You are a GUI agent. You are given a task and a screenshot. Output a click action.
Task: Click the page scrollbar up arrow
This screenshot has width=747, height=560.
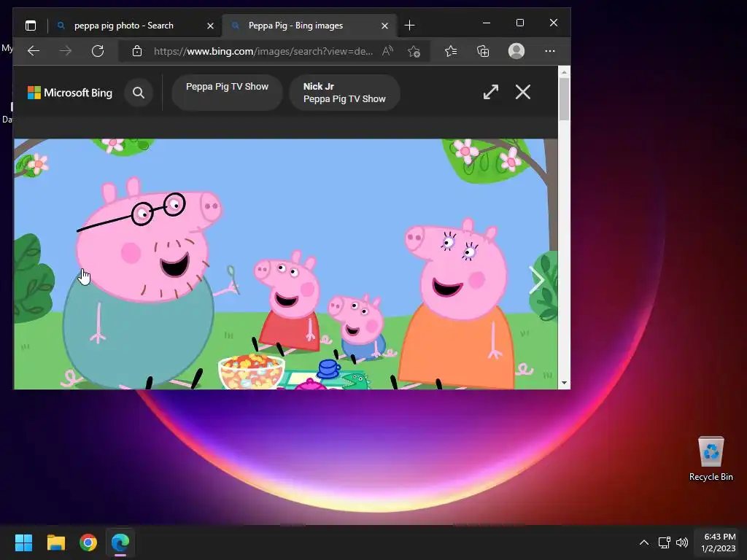(x=564, y=72)
